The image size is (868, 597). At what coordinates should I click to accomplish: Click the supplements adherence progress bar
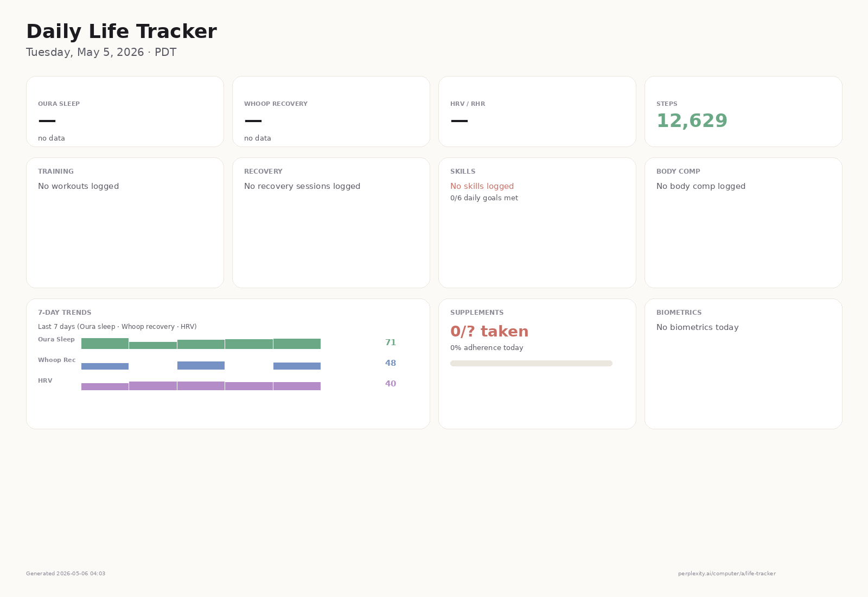point(531,364)
